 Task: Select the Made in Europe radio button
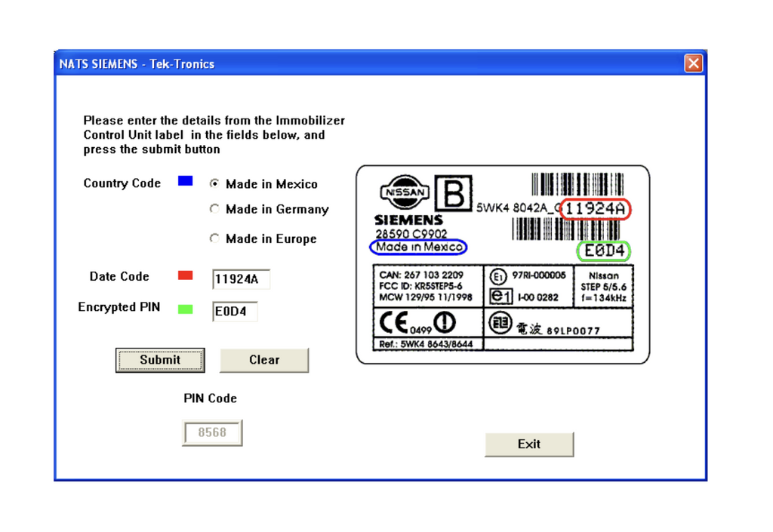pyautogui.click(x=215, y=238)
